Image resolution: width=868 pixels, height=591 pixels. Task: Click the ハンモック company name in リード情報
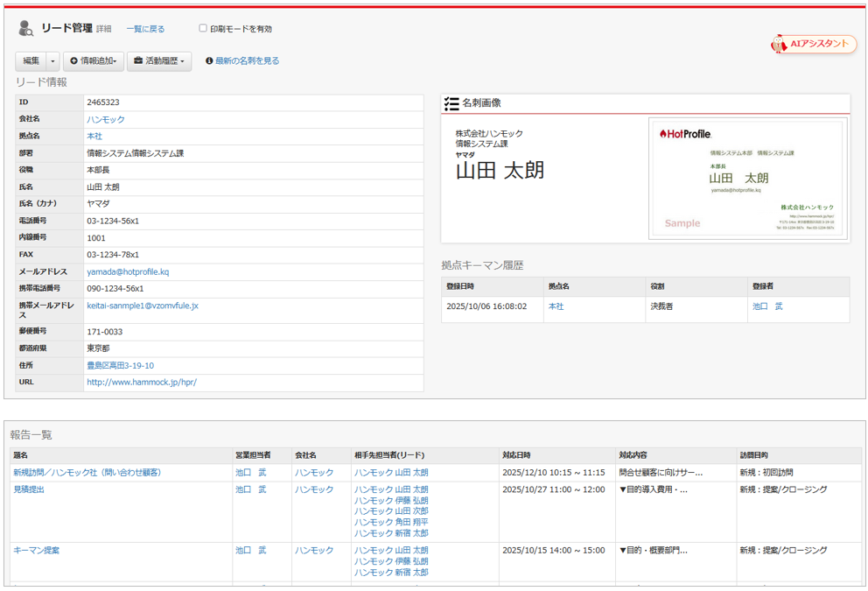106,119
